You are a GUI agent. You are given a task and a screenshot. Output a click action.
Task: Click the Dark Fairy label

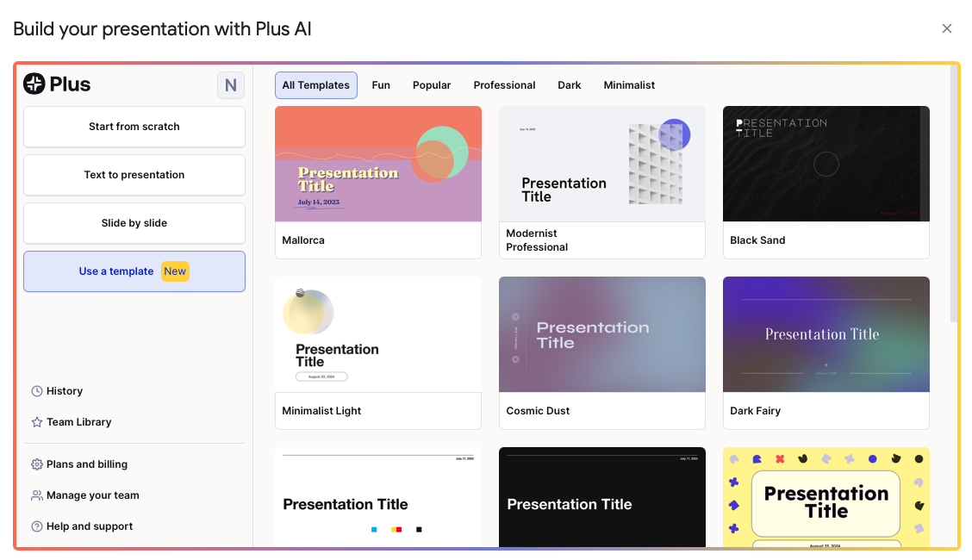click(755, 411)
